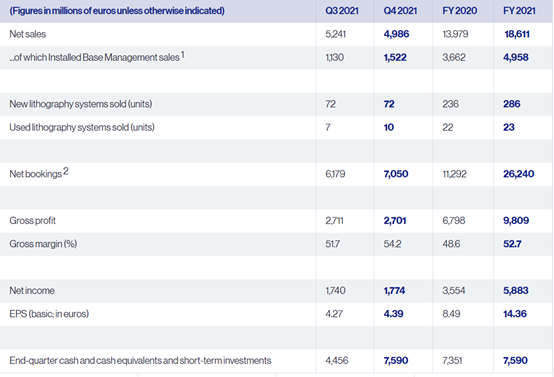Open footnote 2 beside Net bookings
The height and width of the screenshot is (377, 554).
point(66,171)
